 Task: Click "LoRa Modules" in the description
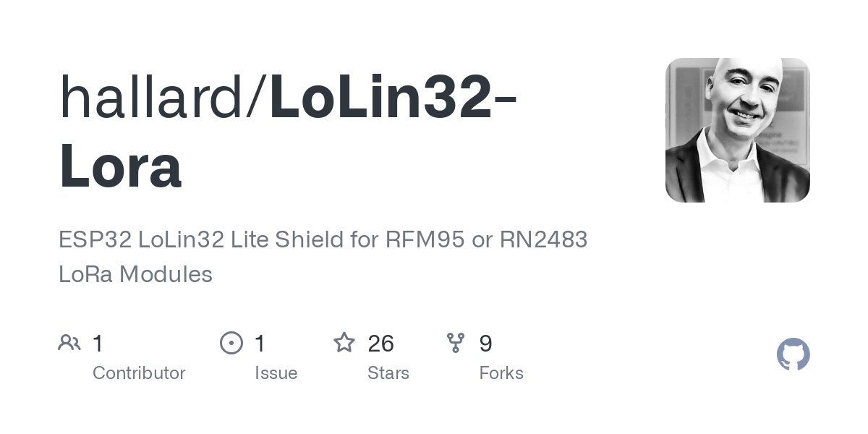[135, 274]
